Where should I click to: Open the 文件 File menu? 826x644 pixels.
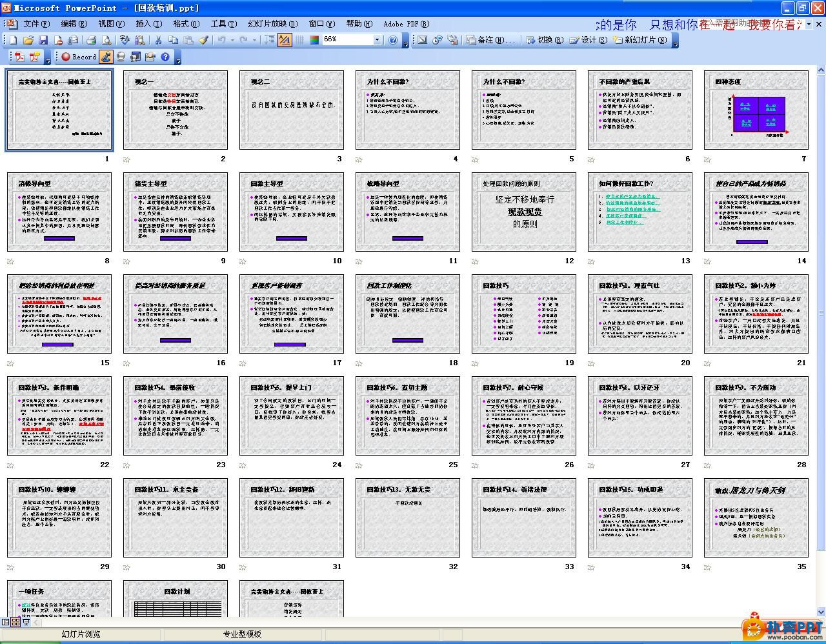click(x=35, y=24)
